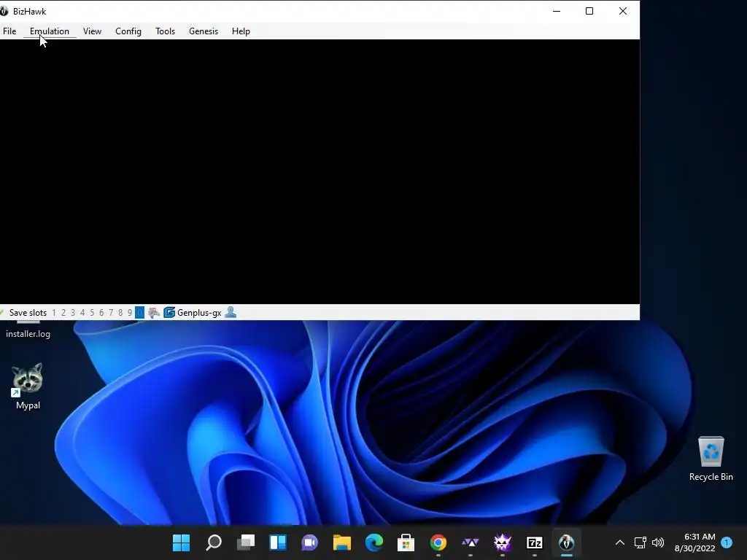
Task: Minimize the BizHawk window
Action: click(557, 11)
